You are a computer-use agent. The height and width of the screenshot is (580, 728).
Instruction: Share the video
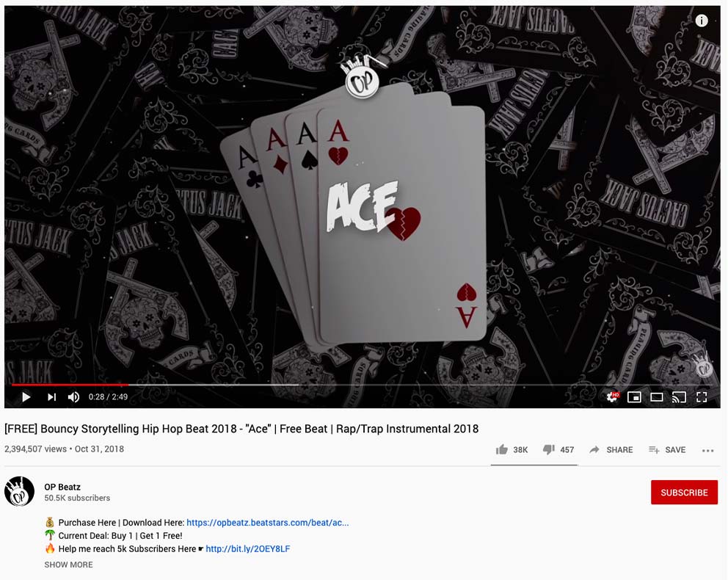tap(611, 449)
